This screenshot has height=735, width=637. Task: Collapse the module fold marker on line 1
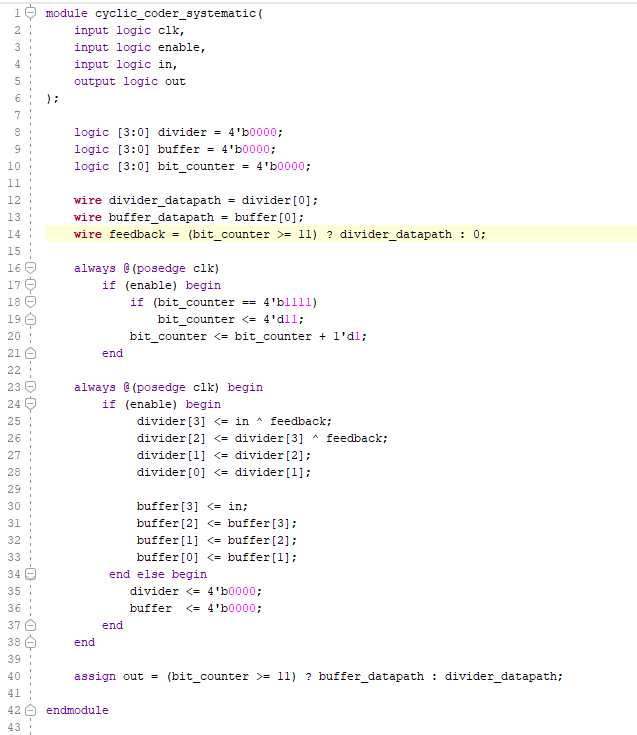click(x=30, y=13)
